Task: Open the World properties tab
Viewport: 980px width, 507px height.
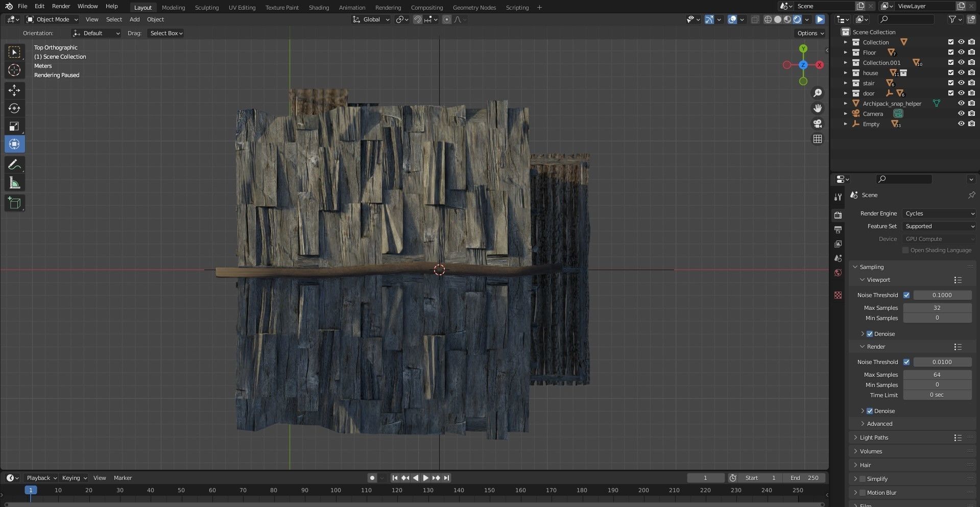Action: pyautogui.click(x=838, y=273)
